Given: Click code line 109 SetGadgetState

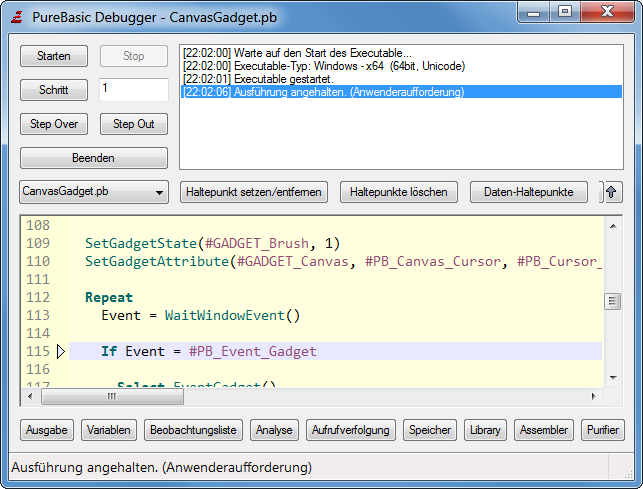Looking at the screenshot, I should (212, 243).
